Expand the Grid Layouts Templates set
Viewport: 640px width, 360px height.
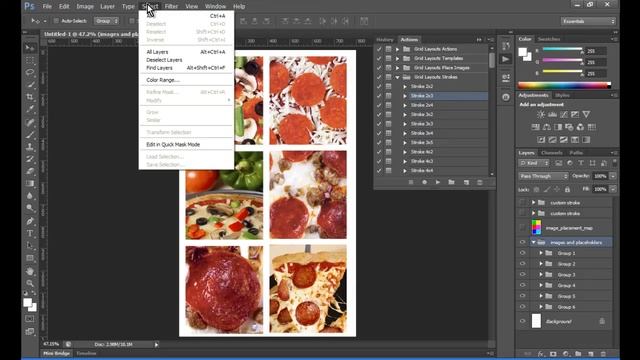point(397,58)
